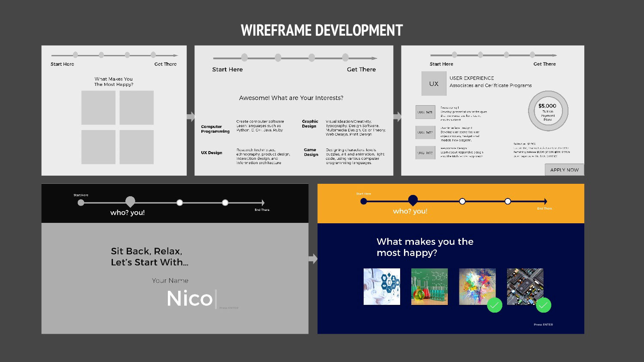Click the hollow circle right after the black timeline pin
This screenshot has height=362, width=644.
click(179, 203)
